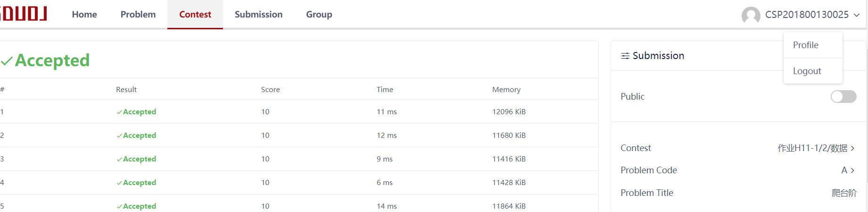This screenshot has width=868, height=212.
Task: Expand the CSP201800130025 user dropdown
Action: pos(856,15)
